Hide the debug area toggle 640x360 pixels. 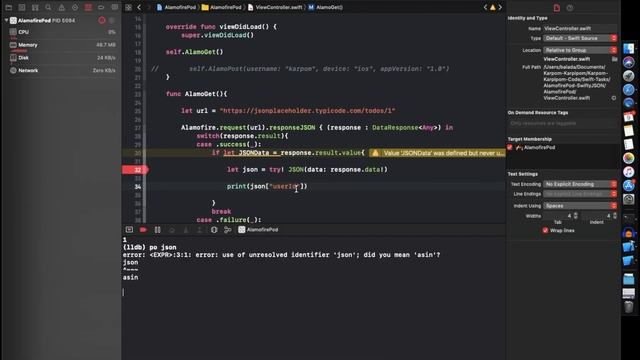pyautogui.click(x=129, y=230)
